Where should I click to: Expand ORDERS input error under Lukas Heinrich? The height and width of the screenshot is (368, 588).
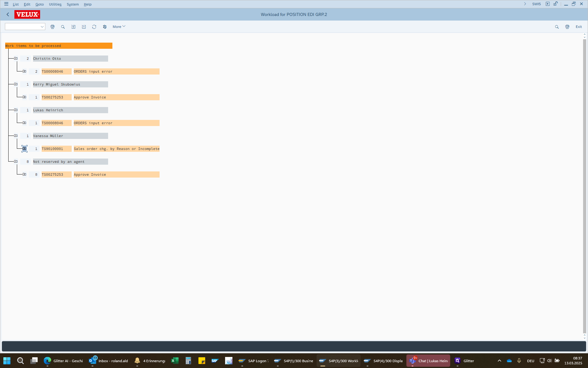24,123
